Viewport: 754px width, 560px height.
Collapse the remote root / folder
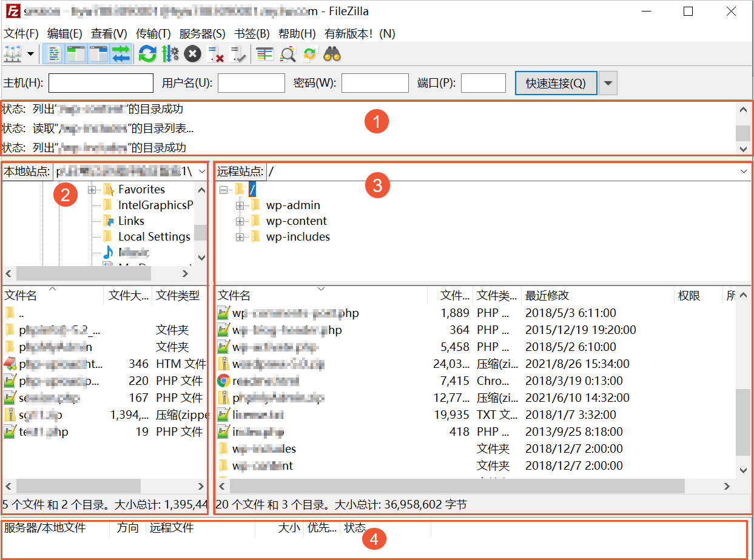pyautogui.click(x=224, y=190)
